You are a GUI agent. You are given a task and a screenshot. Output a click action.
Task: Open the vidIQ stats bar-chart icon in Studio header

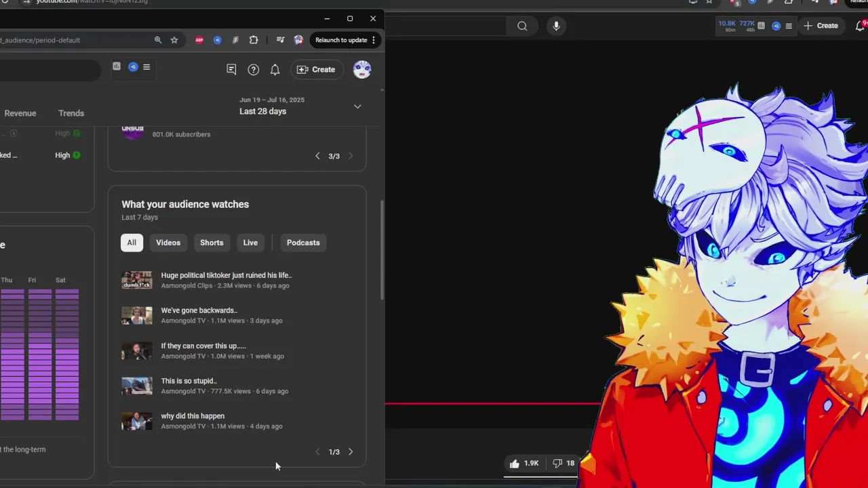tap(117, 66)
